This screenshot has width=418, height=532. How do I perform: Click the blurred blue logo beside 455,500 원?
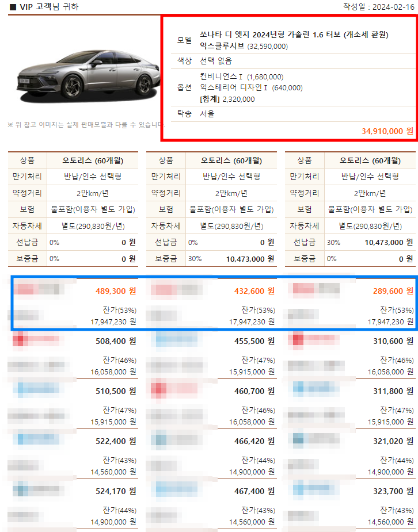(177, 339)
